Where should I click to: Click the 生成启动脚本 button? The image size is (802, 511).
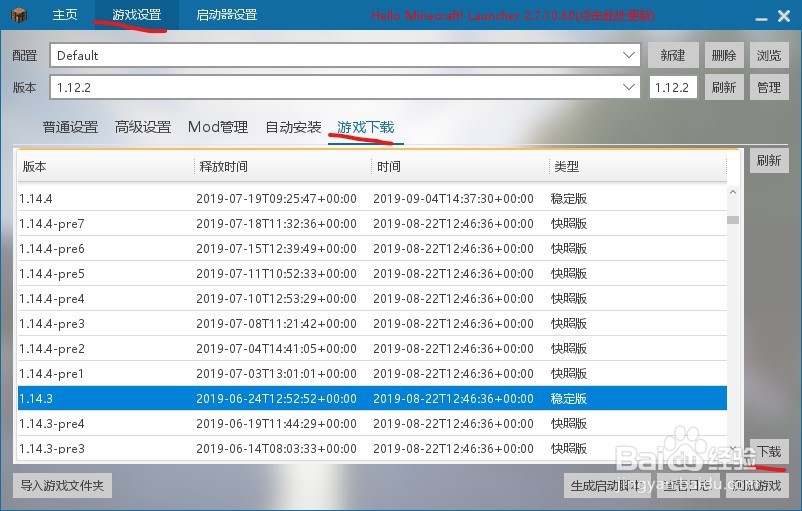(x=607, y=485)
